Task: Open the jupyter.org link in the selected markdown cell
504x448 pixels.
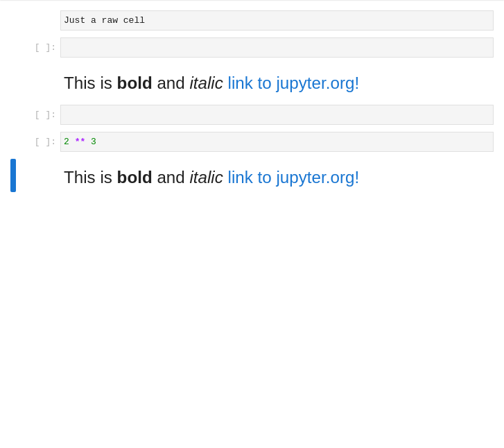Action: 293,178
